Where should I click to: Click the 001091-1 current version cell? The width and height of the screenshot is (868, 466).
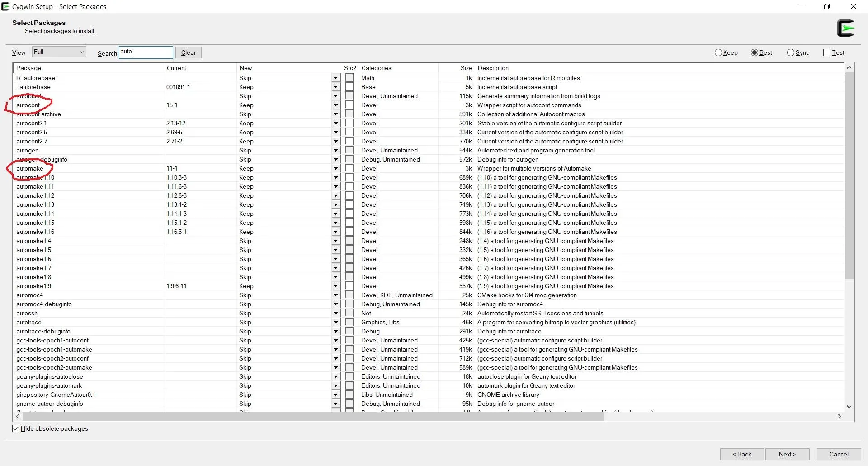pos(178,87)
